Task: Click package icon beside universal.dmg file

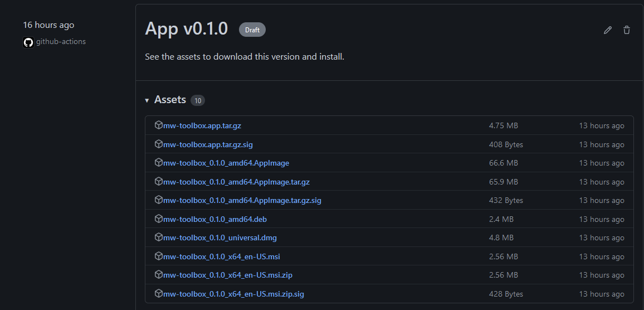Action: tap(159, 237)
